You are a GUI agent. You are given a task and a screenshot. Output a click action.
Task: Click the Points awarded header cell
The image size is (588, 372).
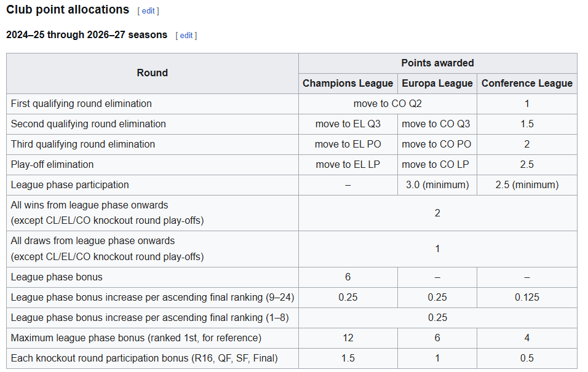pyautogui.click(x=437, y=63)
